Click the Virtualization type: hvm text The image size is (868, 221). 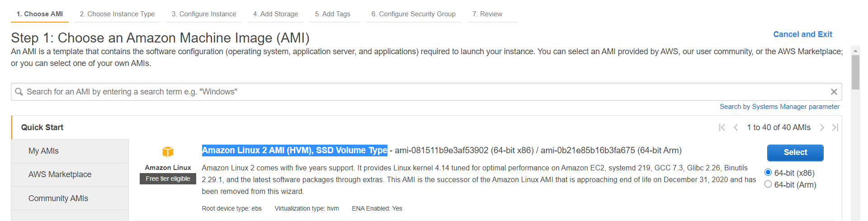click(307, 208)
